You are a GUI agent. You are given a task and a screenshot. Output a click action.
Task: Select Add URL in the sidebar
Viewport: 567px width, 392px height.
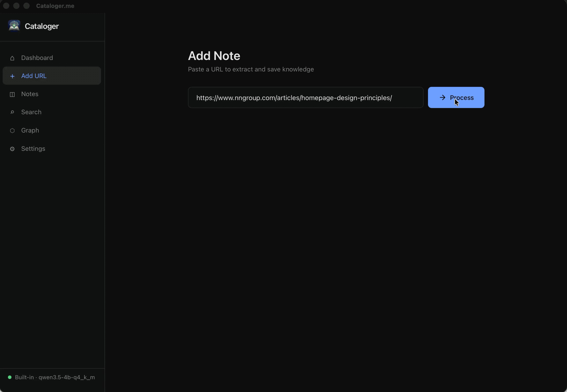pyautogui.click(x=52, y=76)
